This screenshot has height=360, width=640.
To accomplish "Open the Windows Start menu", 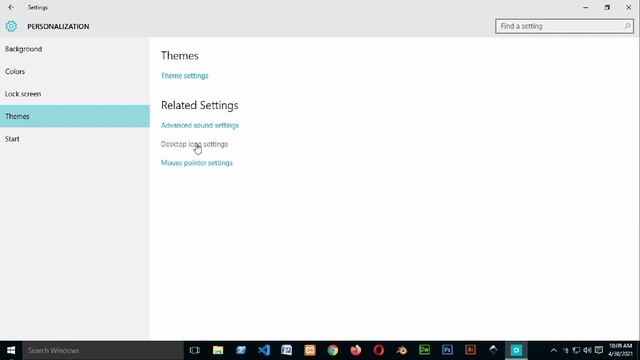I will [11, 350].
